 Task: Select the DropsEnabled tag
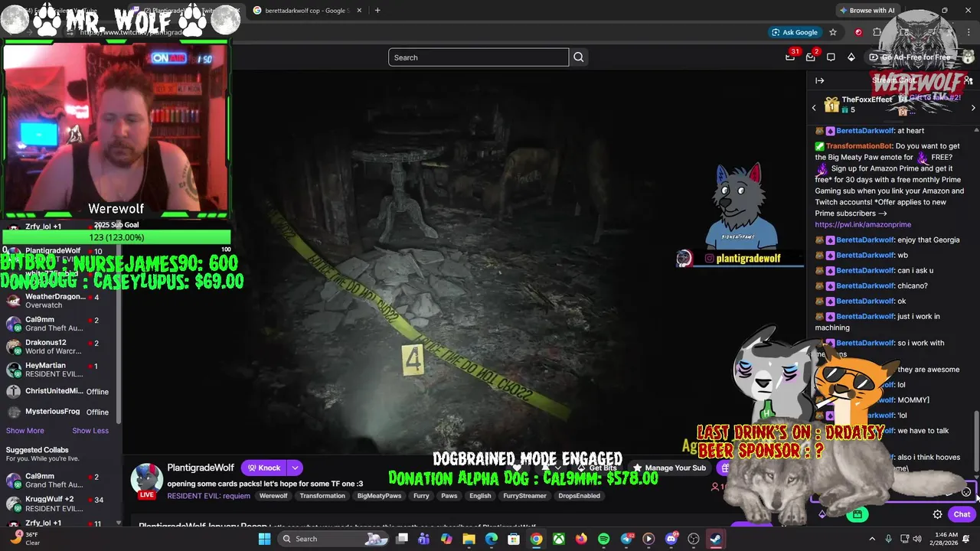(x=579, y=496)
